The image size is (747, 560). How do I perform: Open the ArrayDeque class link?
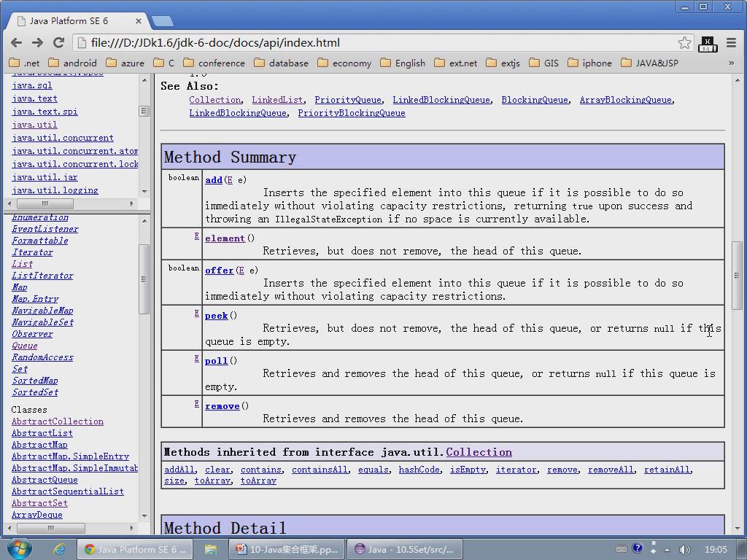37,515
